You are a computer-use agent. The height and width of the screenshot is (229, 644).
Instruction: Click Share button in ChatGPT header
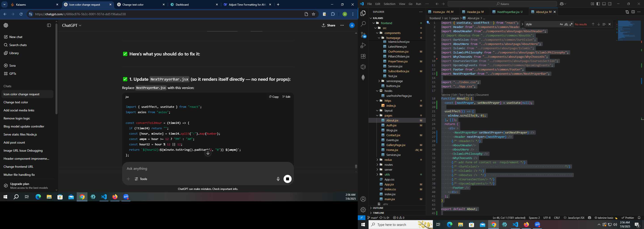(x=328, y=25)
